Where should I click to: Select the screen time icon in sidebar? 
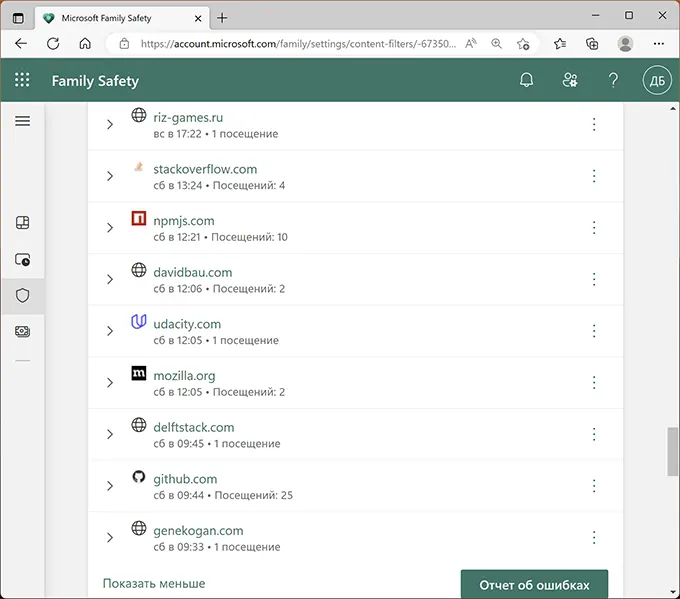coord(23,259)
